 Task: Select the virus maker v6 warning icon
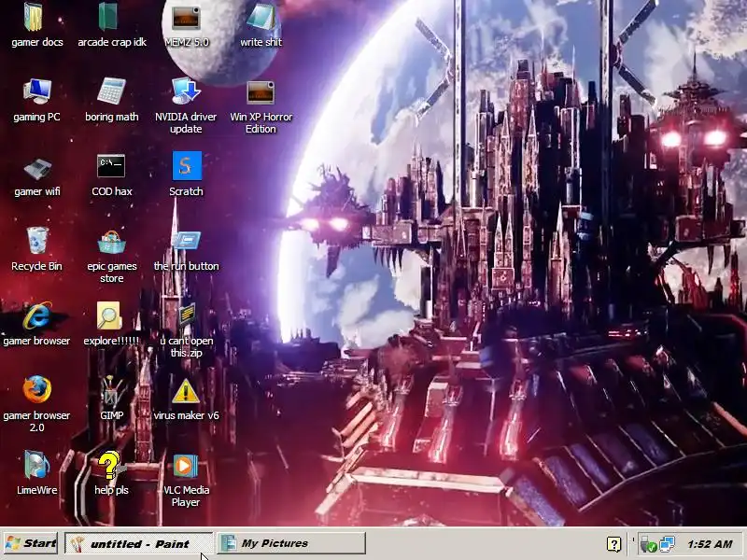pos(186,391)
